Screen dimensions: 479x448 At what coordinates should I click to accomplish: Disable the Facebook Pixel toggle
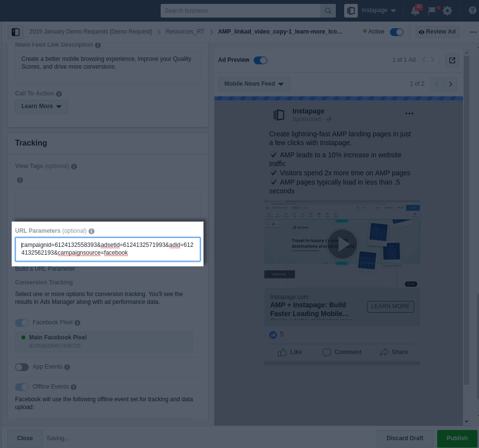click(22, 323)
